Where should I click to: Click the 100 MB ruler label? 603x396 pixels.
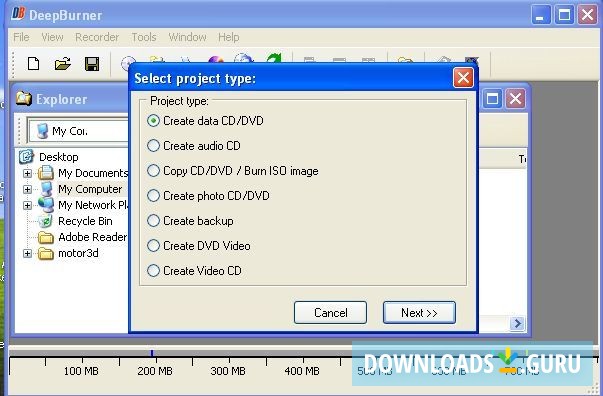point(81,371)
